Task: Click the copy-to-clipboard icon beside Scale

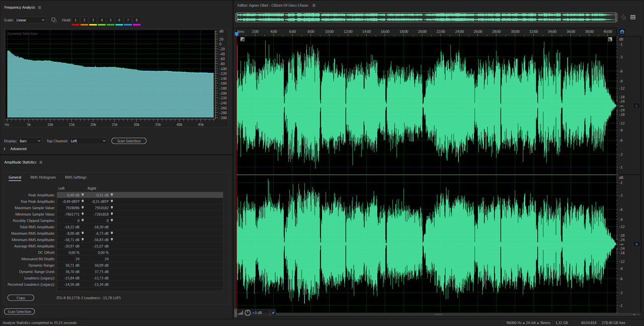Action: tap(54, 20)
